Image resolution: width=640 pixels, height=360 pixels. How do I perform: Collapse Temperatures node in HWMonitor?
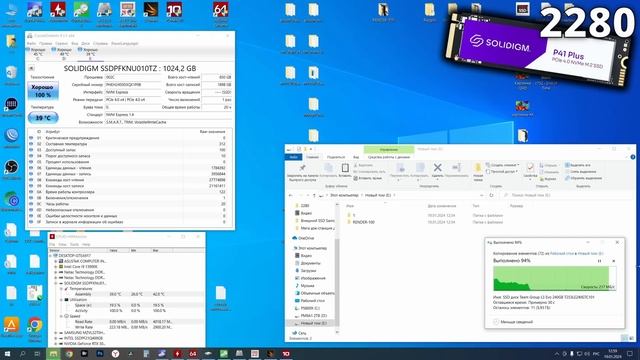coord(61,289)
